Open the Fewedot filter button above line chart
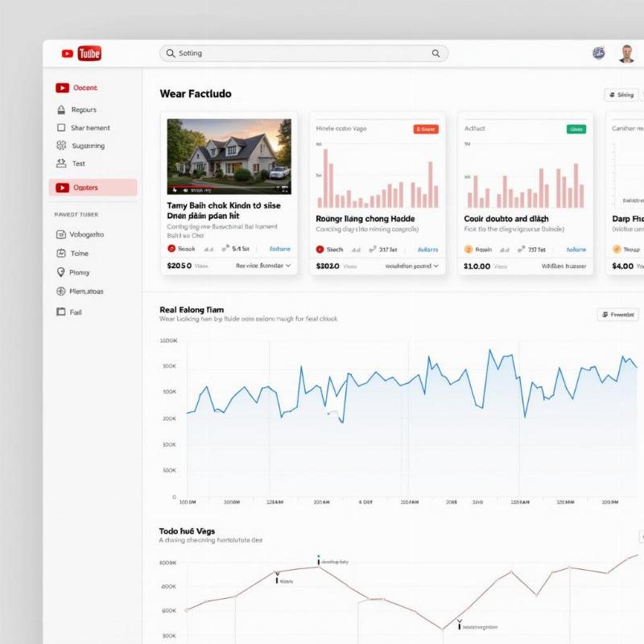Screen dimensions: 644x644 click(x=617, y=315)
